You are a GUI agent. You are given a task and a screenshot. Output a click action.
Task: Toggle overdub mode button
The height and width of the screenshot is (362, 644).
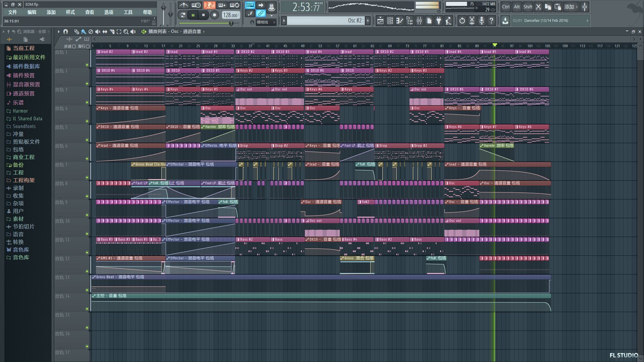(x=222, y=5)
